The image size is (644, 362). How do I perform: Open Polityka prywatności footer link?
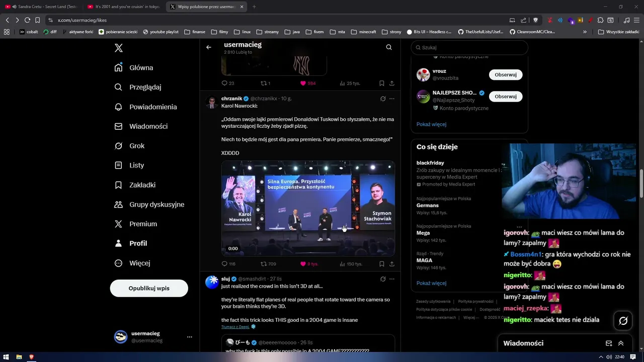coord(475,301)
